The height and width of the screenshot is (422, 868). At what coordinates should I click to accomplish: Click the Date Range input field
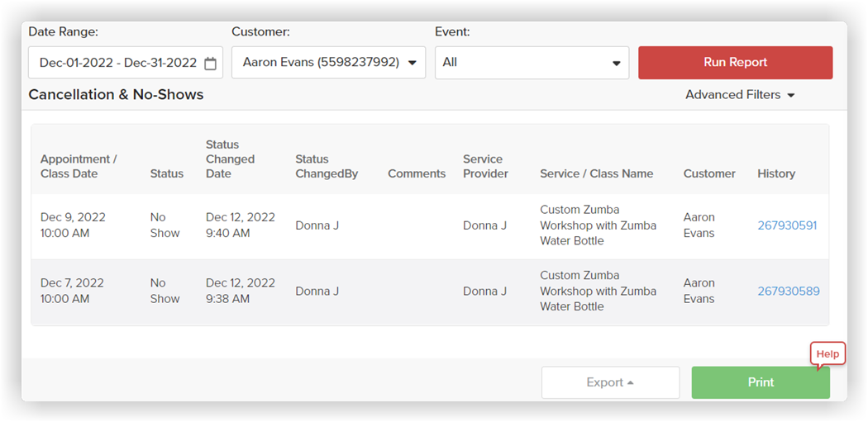click(x=117, y=63)
